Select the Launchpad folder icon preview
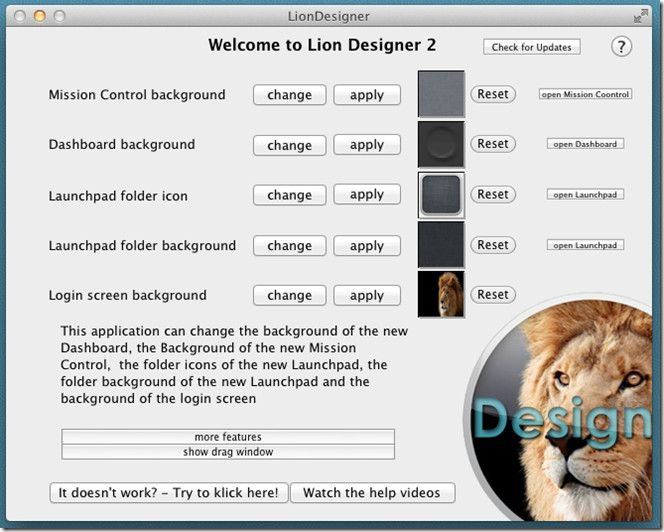 (x=441, y=195)
